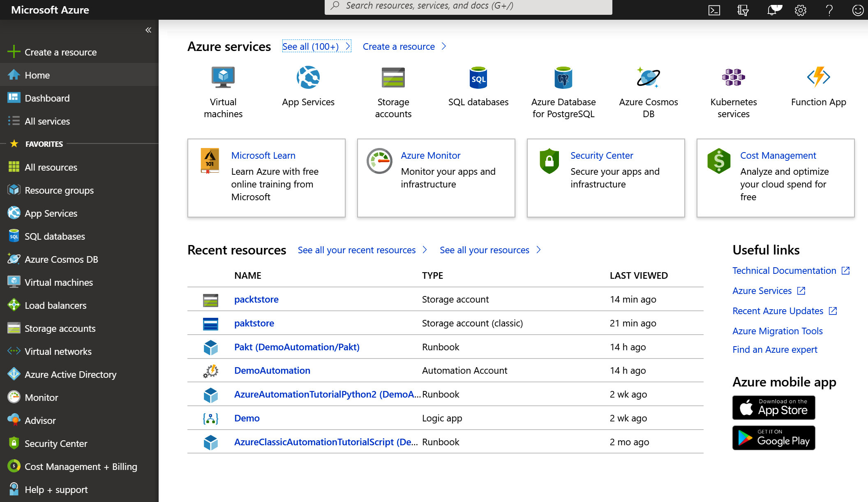Click Find an Azure expert link
Screen dimensions: 868x502
775,349
